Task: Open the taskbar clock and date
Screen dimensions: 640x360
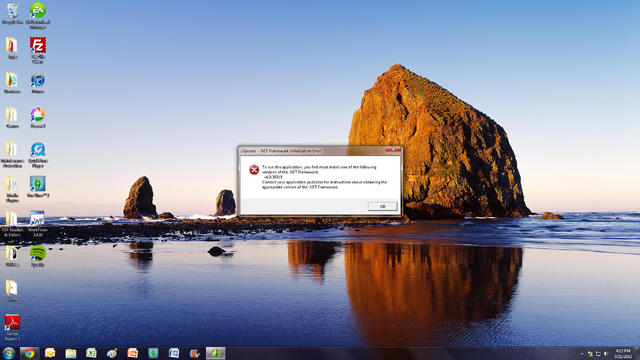Action: coord(623,353)
